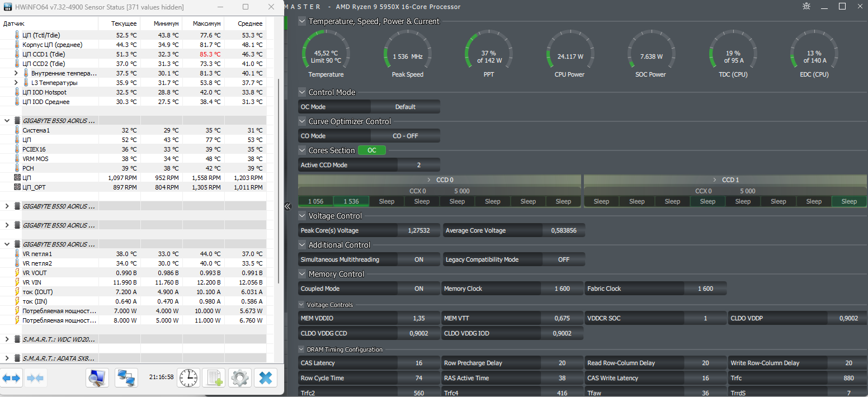
Task: Click the network computers remote icon
Action: (x=126, y=379)
